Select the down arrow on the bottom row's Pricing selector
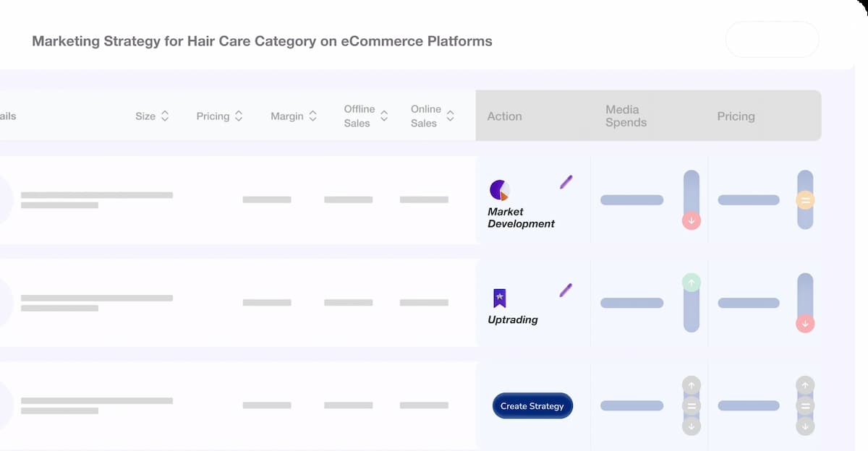The width and height of the screenshot is (868, 451). tap(805, 426)
